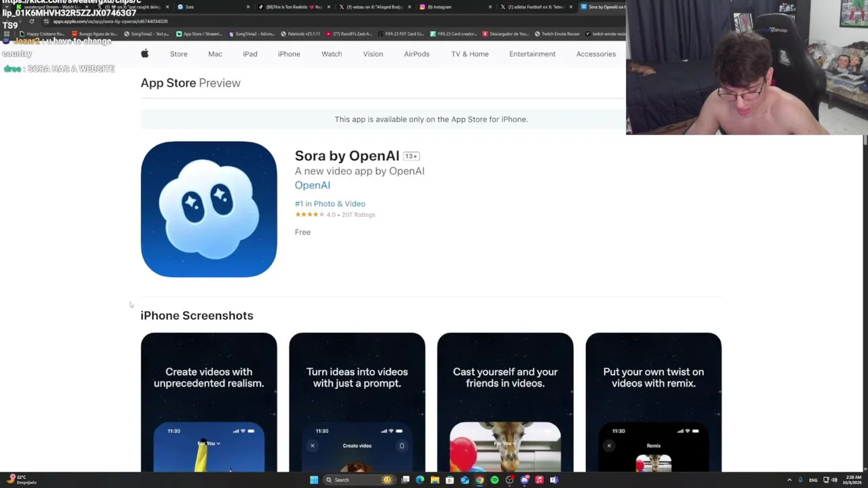Open the Apple Music taskbar icon
The height and width of the screenshot is (488, 868).
[539, 480]
